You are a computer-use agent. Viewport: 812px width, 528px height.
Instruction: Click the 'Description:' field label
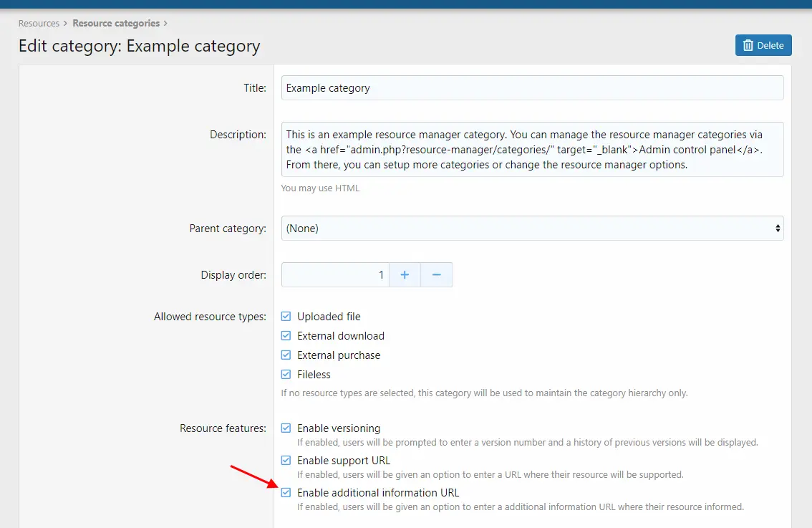pos(238,135)
